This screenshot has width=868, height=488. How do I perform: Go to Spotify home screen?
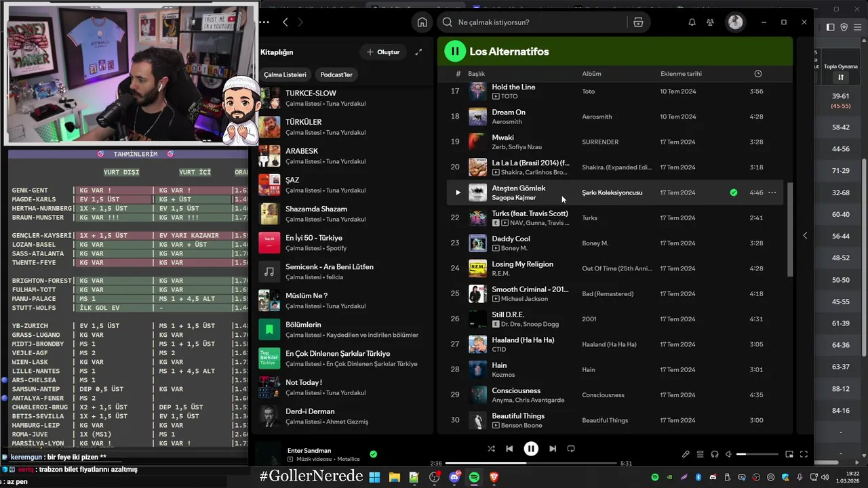(422, 22)
